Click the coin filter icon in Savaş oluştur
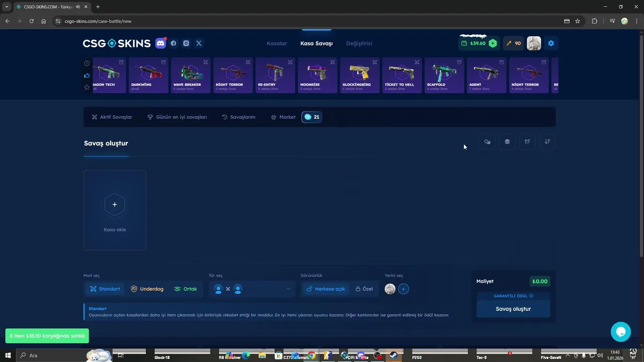 (487, 142)
